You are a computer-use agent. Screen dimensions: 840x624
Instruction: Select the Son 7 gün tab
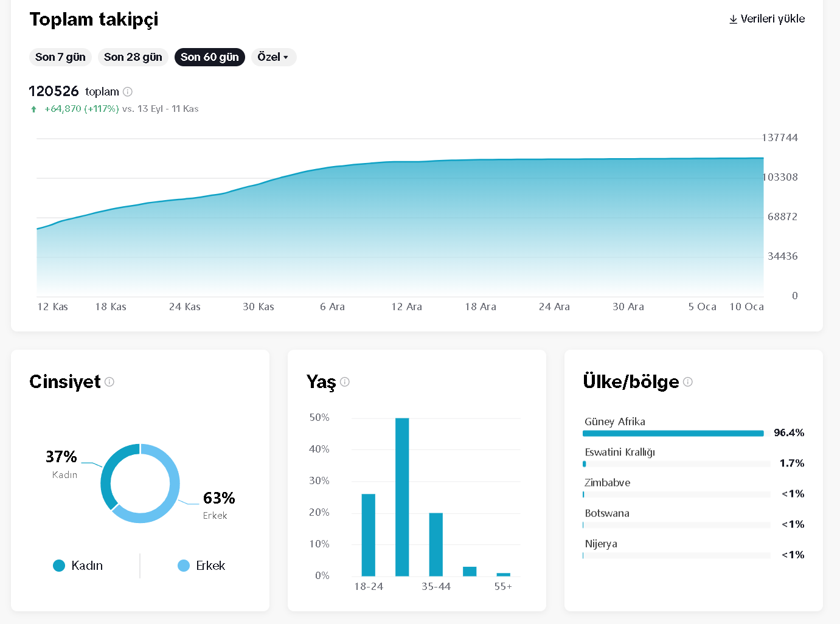(x=60, y=57)
